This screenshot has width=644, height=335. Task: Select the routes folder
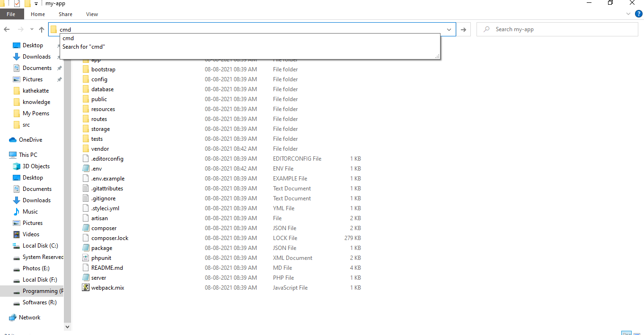pos(99,119)
